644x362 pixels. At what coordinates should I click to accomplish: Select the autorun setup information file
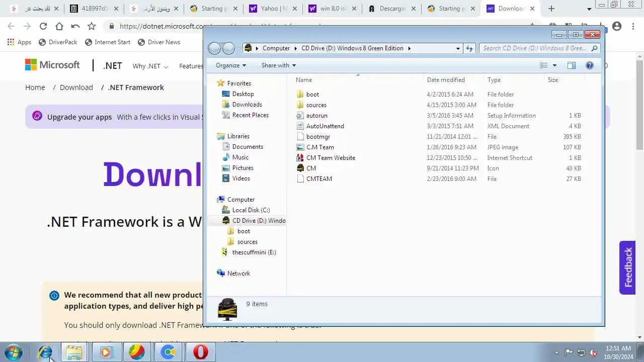(x=316, y=116)
